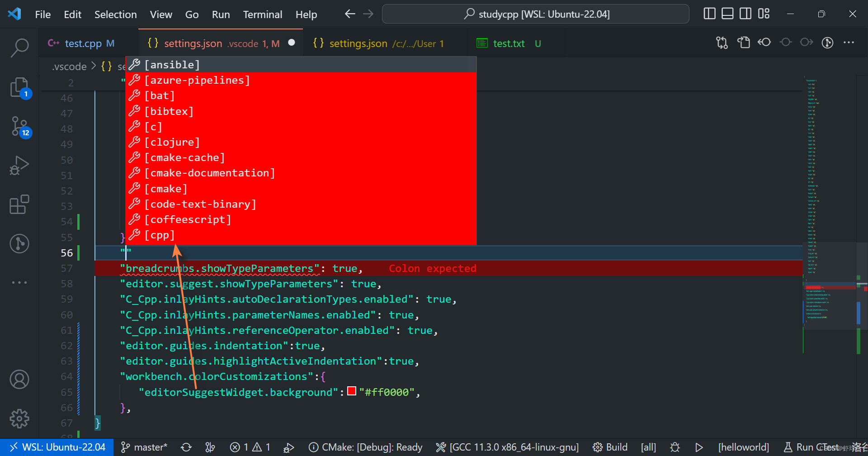Open the Accounts menu icon
The image size is (868, 456).
click(19, 380)
